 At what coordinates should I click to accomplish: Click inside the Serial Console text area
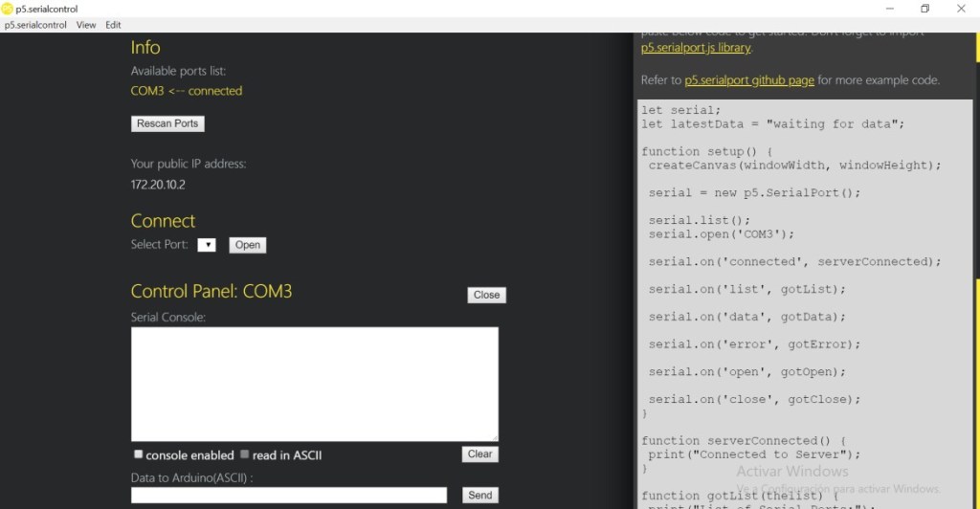[314, 384]
